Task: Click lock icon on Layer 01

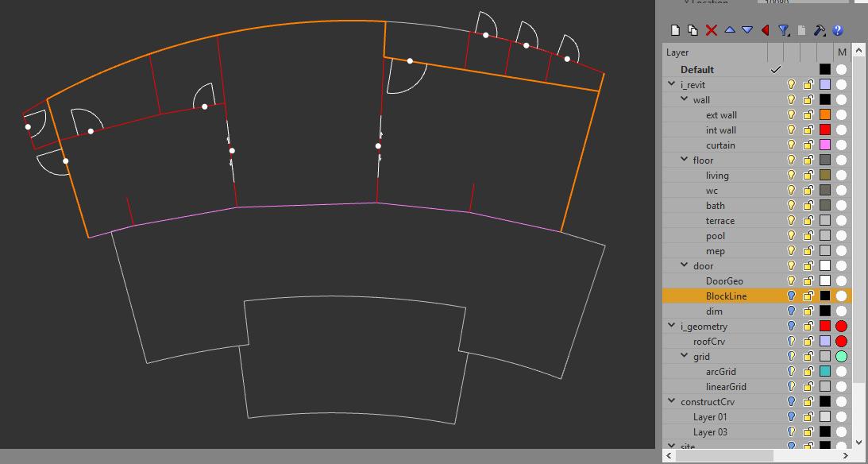Action: (808, 417)
